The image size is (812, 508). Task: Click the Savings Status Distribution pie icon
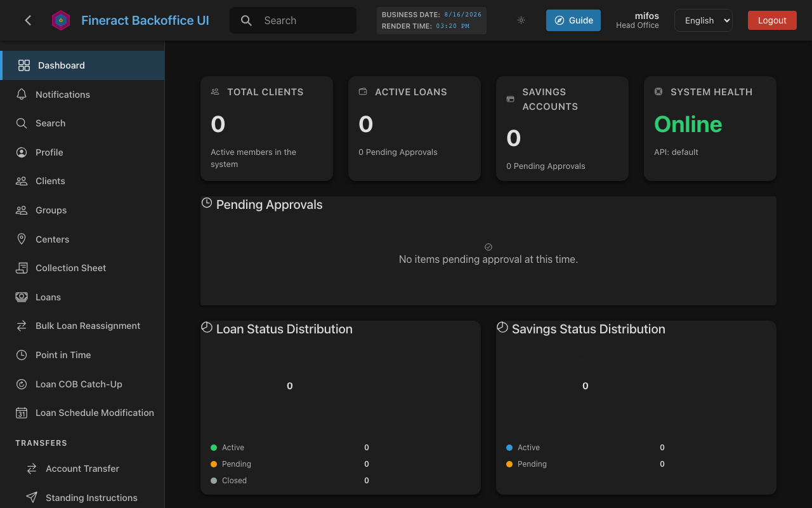click(502, 327)
